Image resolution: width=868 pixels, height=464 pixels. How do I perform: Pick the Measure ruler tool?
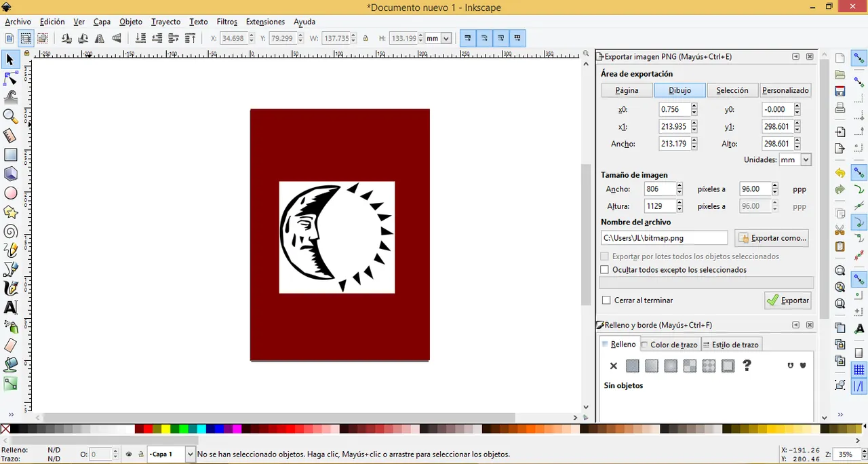(x=10, y=136)
